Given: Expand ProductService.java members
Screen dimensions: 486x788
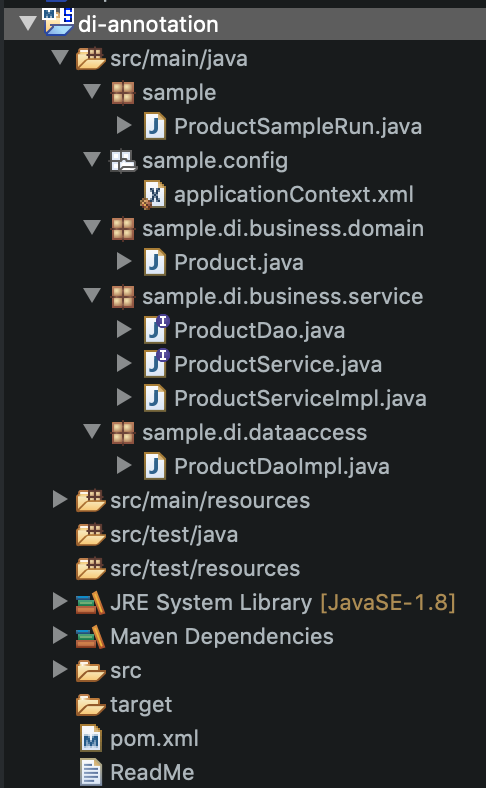Looking at the screenshot, I should coord(124,363).
